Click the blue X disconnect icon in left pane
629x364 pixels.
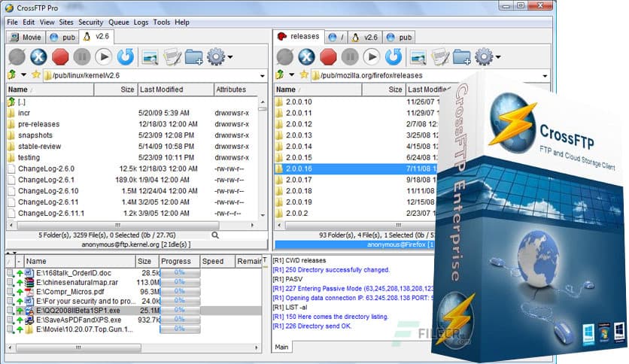39,56
